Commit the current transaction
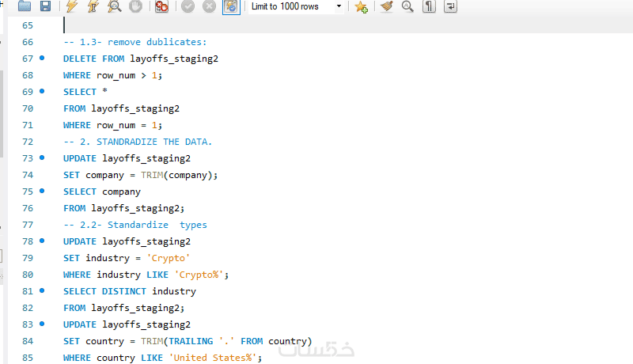The height and width of the screenshot is (364, 633). pyautogui.click(x=188, y=6)
